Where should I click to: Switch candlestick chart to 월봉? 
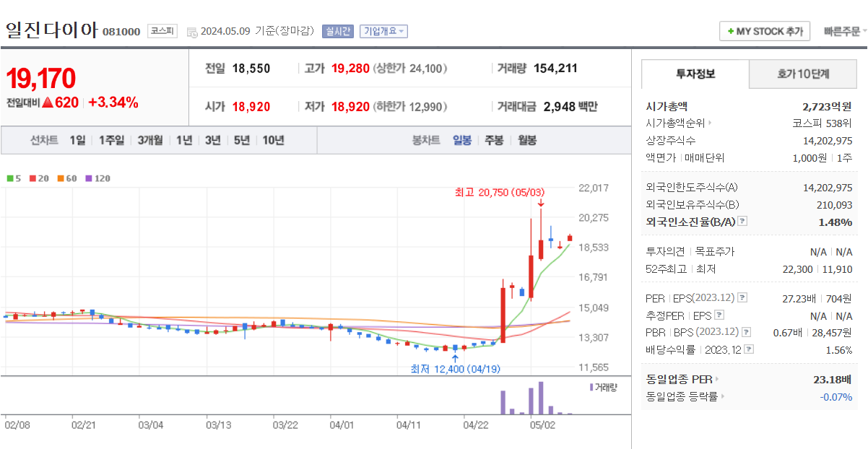[527, 140]
